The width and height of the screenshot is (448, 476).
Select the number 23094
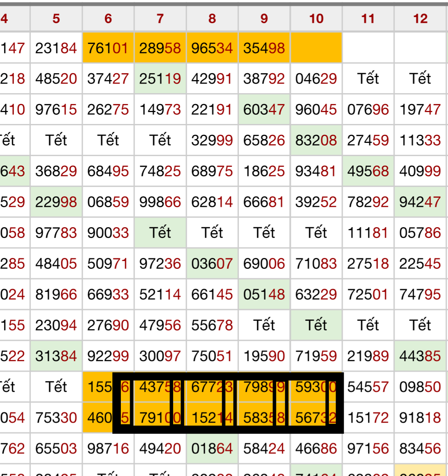coord(56,325)
